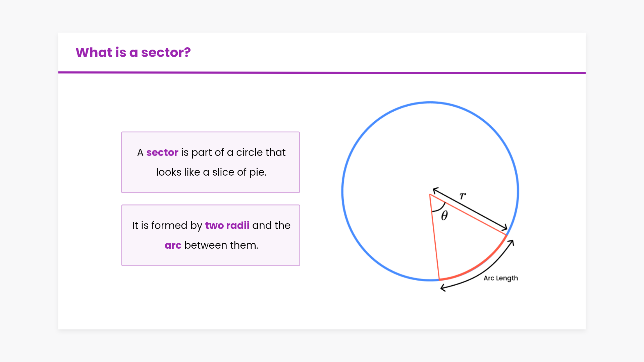Click the italic r radius label
The width and height of the screenshot is (644, 362).
(x=463, y=195)
